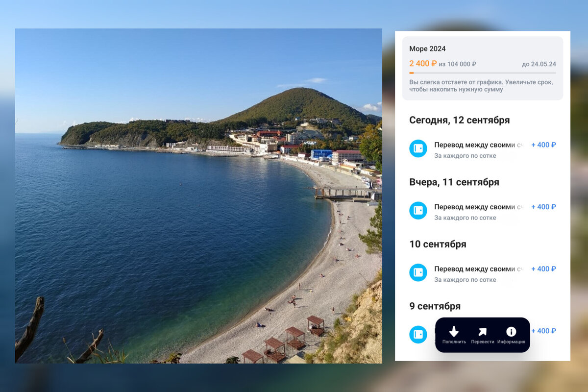This screenshot has height=392, width=588.
Task: Tap the card icon next to today's transfer
Action: [418, 148]
